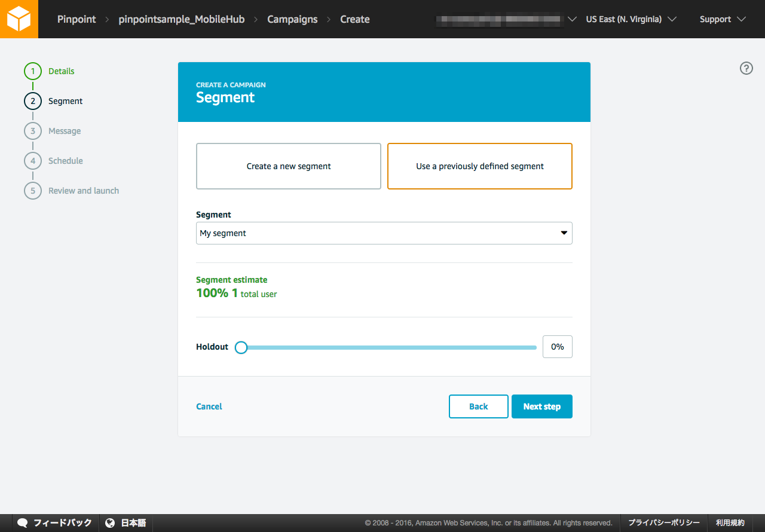The height and width of the screenshot is (532, 765).
Task: Expand the Support menu
Action: pyautogui.click(x=723, y=19)
